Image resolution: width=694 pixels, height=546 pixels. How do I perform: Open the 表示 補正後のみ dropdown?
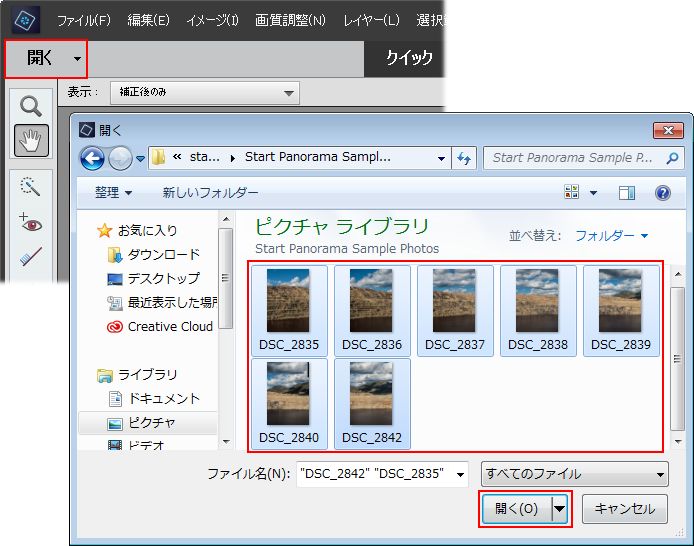[x=204, y=92]
